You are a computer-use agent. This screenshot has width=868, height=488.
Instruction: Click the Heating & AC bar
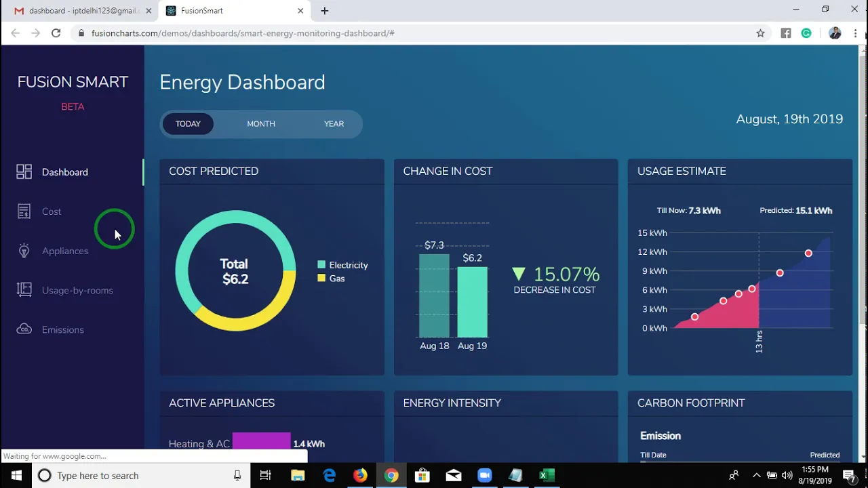pyautogui.click(x=261, y=441)
